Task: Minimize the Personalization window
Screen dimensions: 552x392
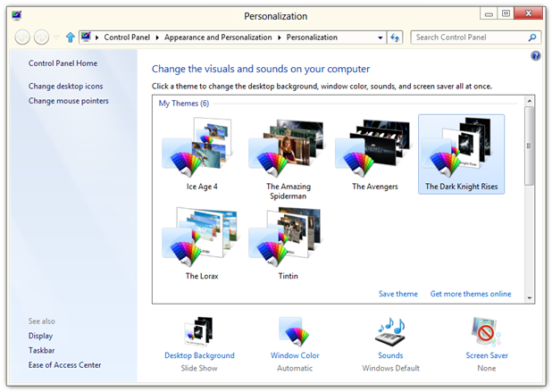Action: tap(489, 14)
